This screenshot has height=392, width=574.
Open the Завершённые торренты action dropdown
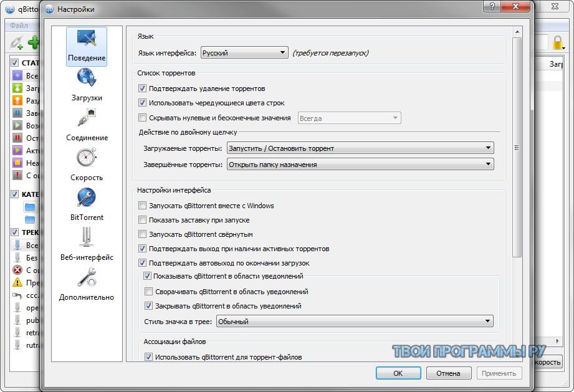(x=360, y=165)
